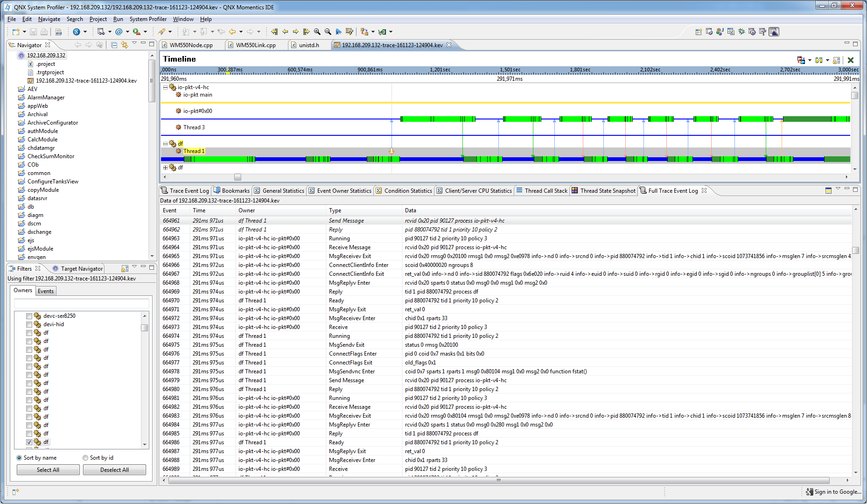Switch to System Profiler perspective icon

(x=774, y=32)
